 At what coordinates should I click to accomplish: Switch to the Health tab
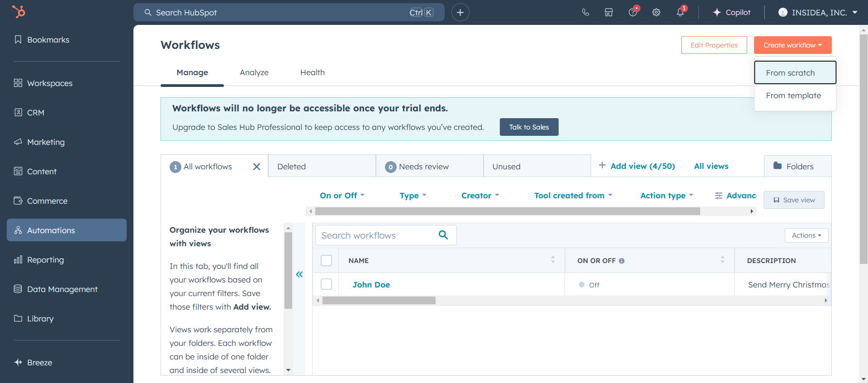click(312, 72)
